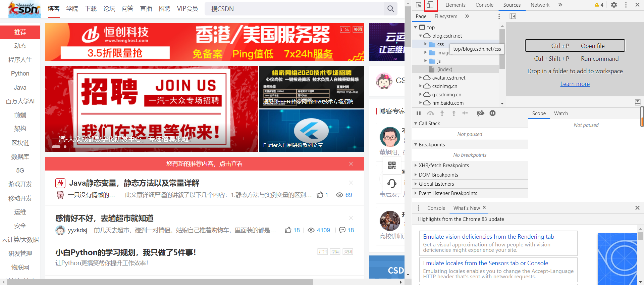Toggle the device toolbar icon
This screenshot has height=285, width=644.
click(430, 5)
